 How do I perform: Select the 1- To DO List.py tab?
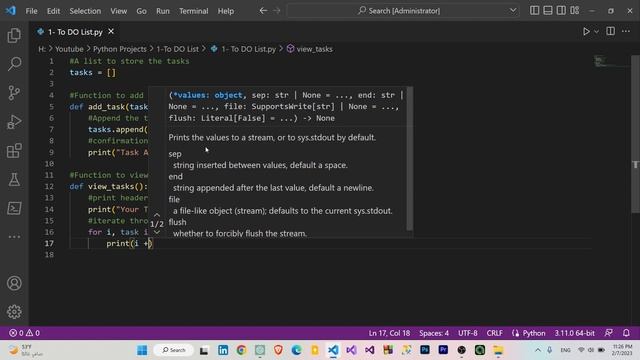75,32
